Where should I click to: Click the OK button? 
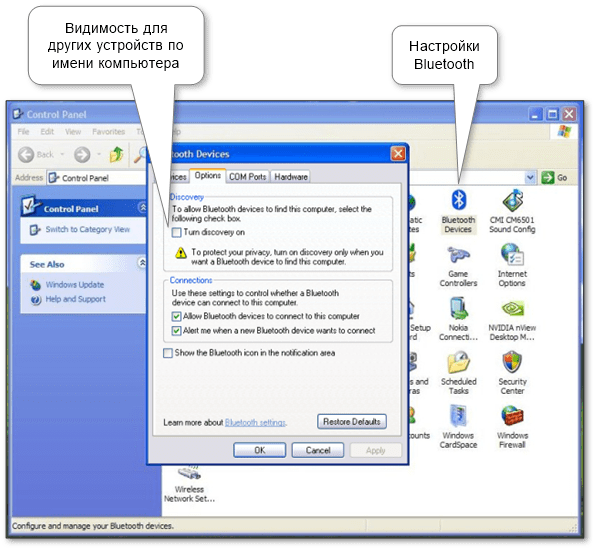260,450
